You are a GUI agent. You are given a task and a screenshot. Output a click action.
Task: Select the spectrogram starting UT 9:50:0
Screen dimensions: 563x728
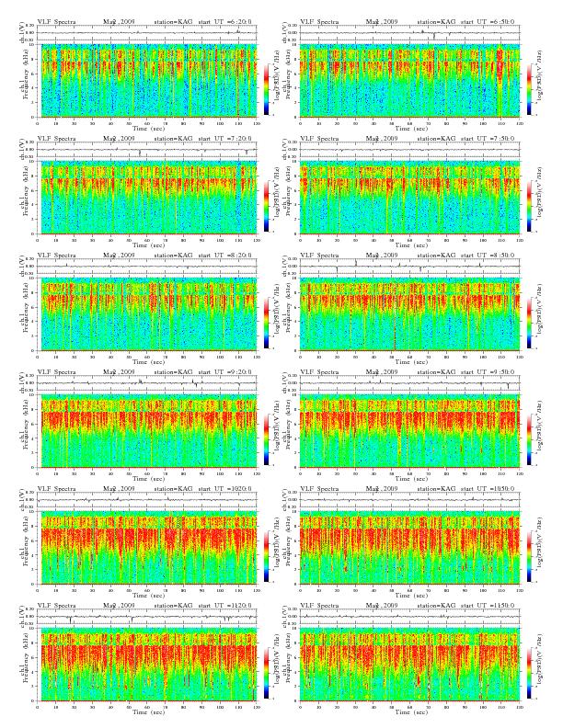[409, 431]
